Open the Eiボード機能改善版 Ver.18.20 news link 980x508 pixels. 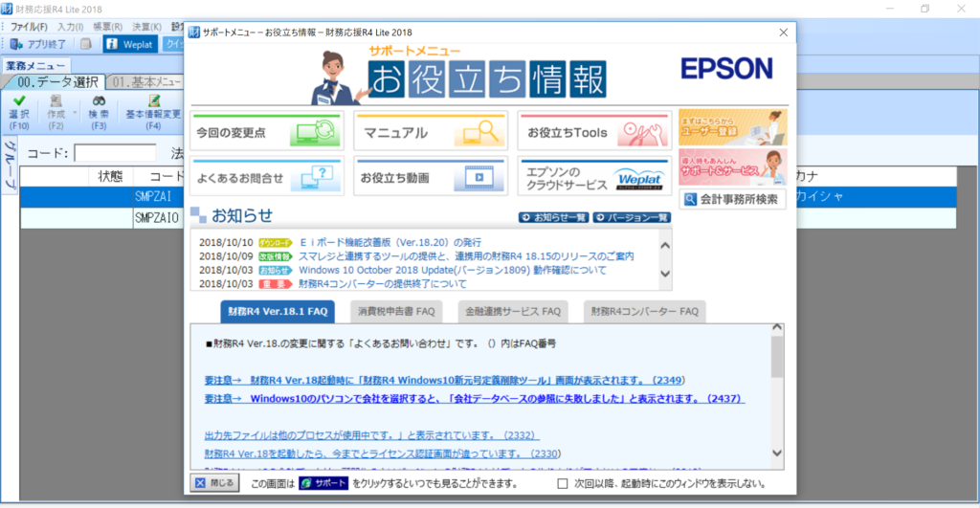(390, 242)
